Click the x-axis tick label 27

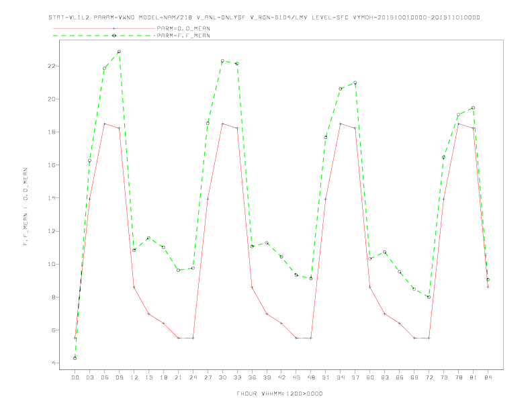point(208,377)
